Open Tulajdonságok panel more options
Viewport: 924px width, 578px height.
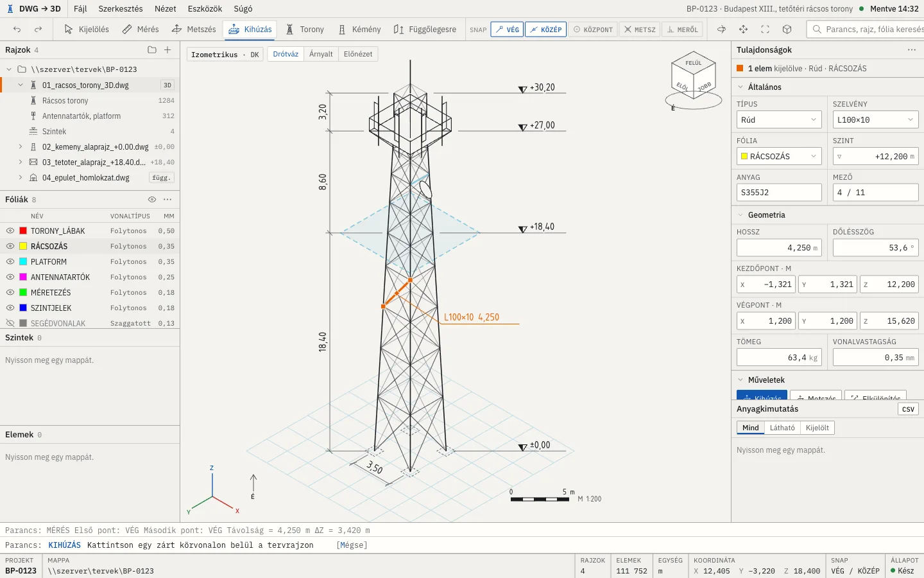point(912,50)
